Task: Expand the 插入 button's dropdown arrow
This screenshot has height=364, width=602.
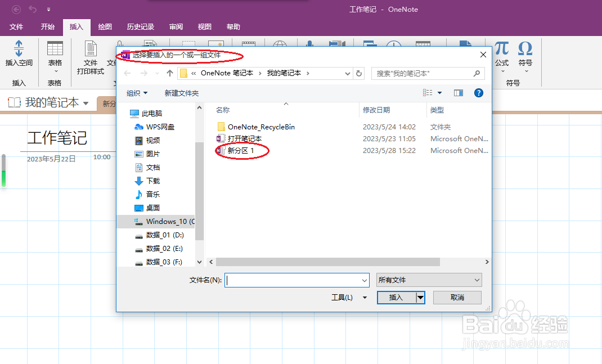Action: [x=419, y=298]
